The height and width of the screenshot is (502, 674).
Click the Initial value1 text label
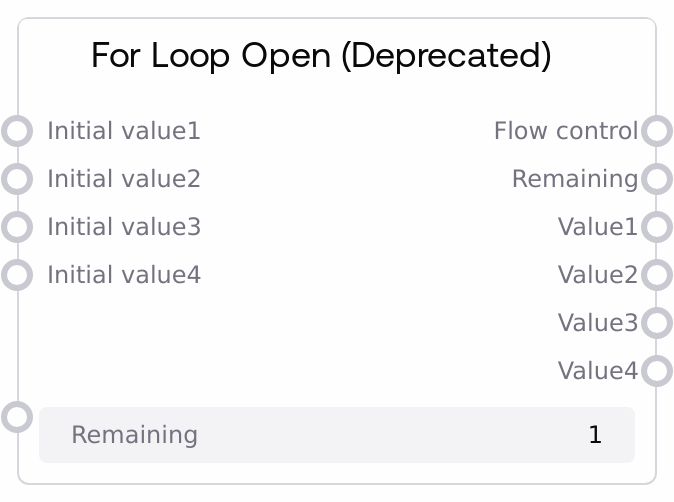tap(124, 131)
